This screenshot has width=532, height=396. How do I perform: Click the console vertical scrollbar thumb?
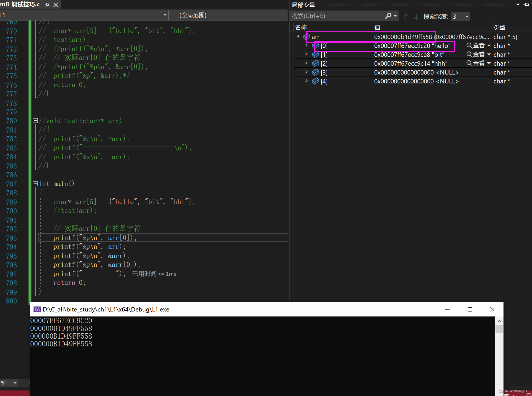[x=499, y=329]
